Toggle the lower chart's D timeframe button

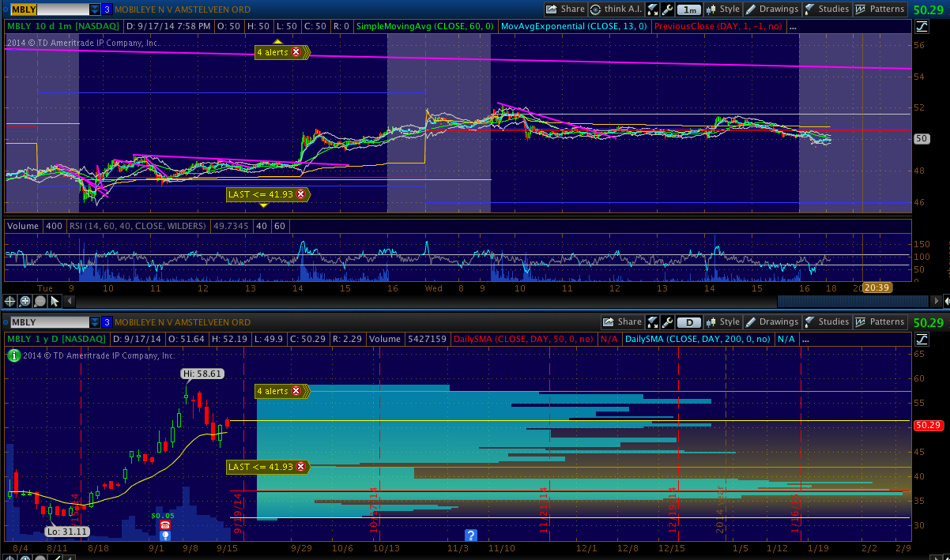click(690, 322)
